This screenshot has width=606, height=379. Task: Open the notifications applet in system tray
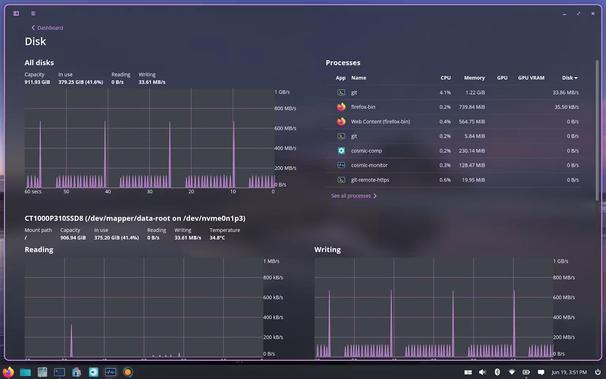click(541, 372)
